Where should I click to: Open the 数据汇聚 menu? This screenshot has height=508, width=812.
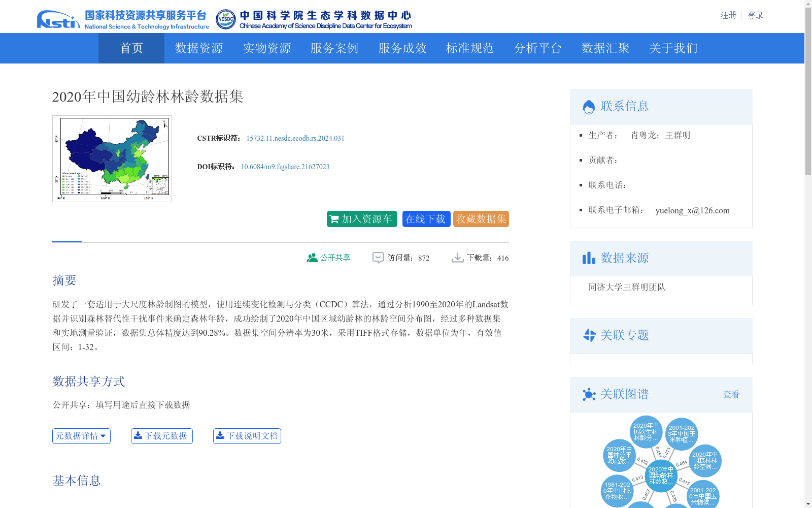605,48
